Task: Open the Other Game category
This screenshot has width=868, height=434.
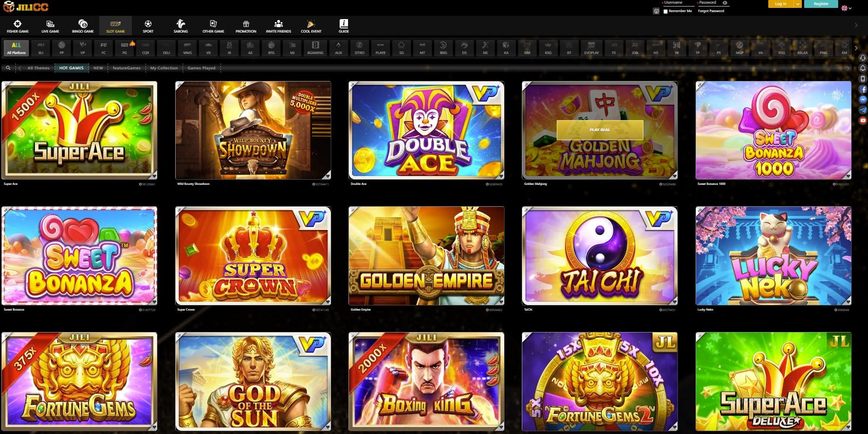Action: 213,26
